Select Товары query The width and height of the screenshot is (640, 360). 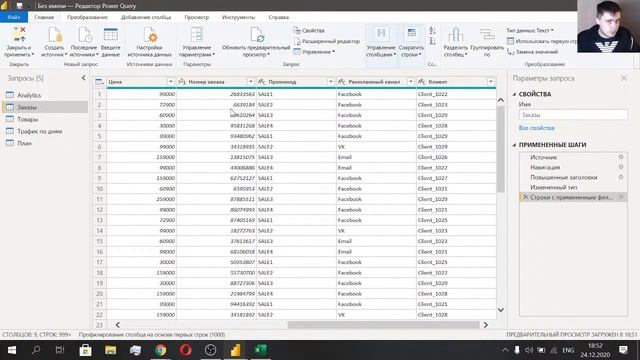45,119
